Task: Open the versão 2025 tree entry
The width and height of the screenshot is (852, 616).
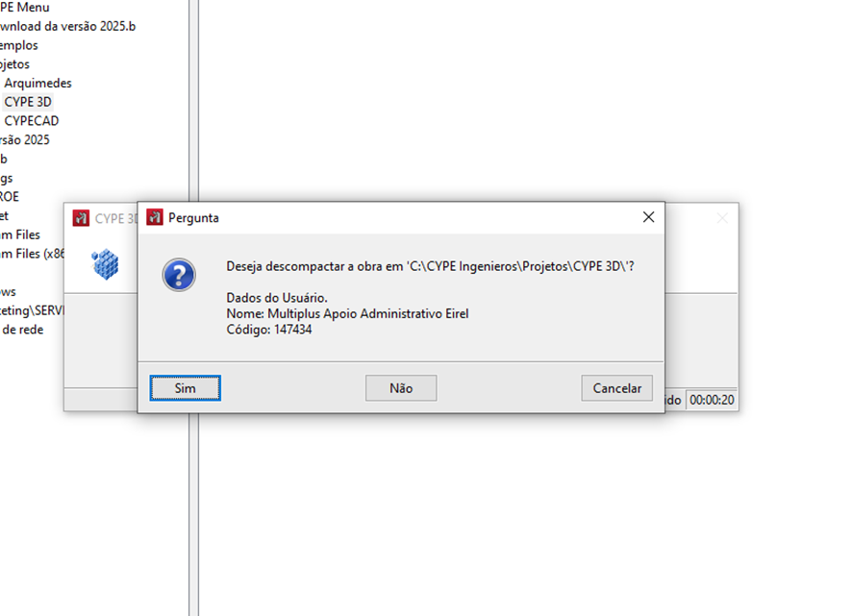Action: point(24,139)
